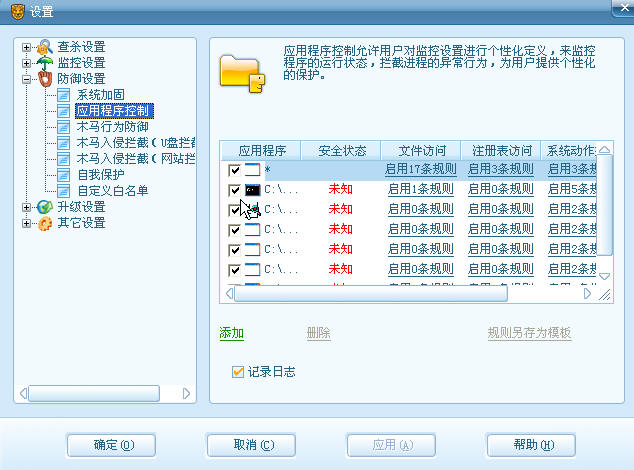Click the 应用程序 column header
The width and height of the screenshot is (634, 470).
pos(261,151)
